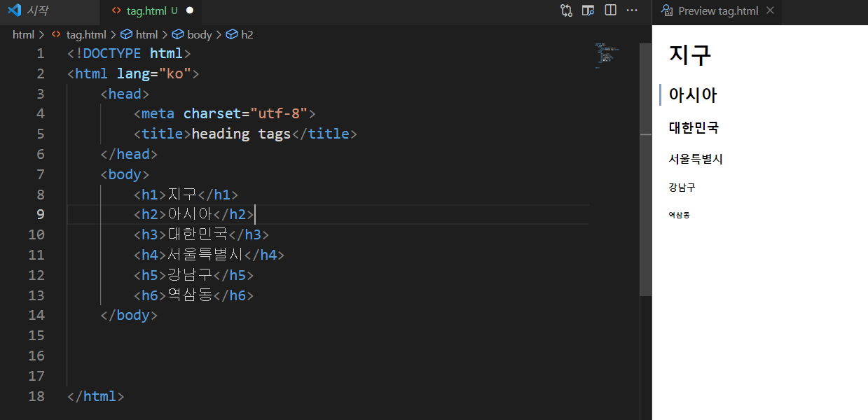Open the html element breadcrumb
Viewport: 868px width, 420px height.
click(x=139, y=34)
